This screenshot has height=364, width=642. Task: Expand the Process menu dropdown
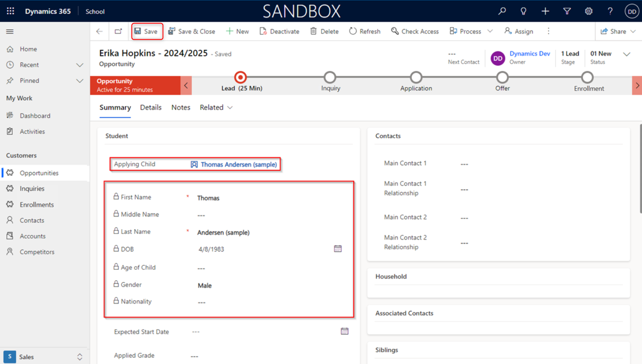(x=490, y=31)
